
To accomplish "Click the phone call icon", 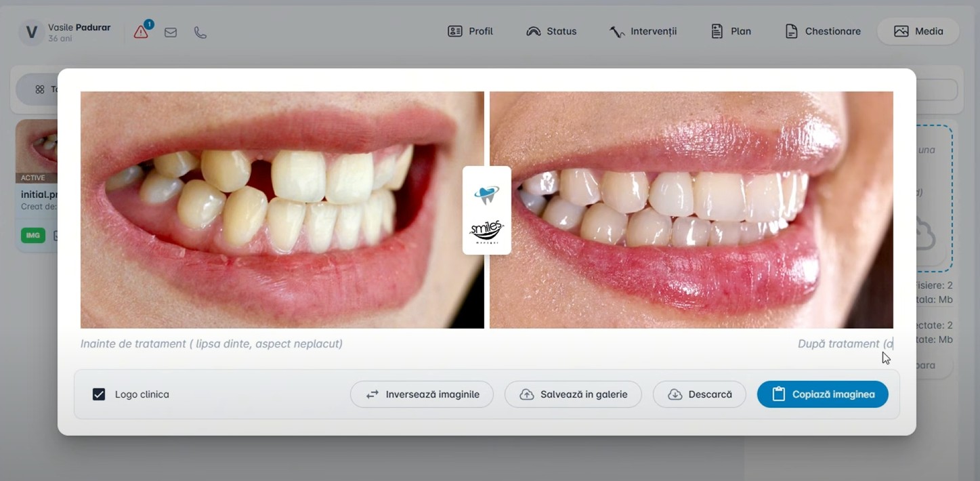I will click(200, 31).
